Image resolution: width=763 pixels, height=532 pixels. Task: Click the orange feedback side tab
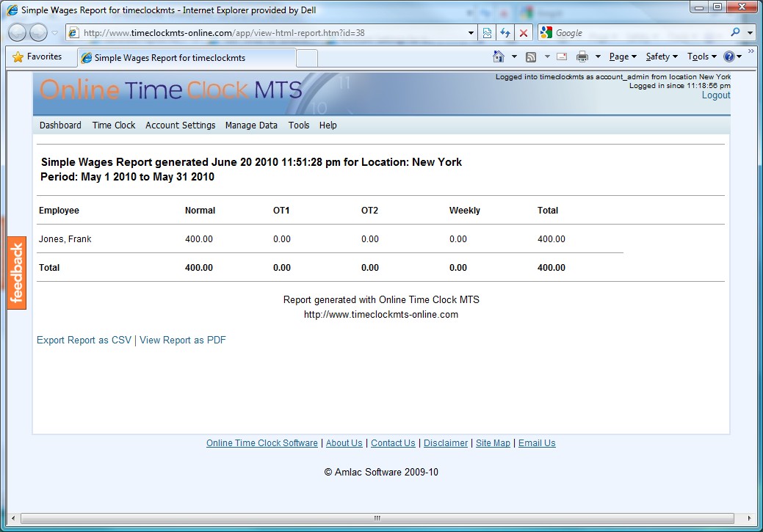point(17,273)
